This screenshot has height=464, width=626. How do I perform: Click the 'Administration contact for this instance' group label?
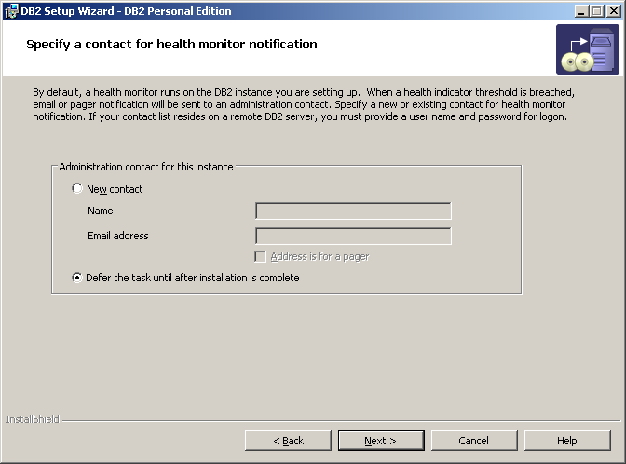(146, 167)
